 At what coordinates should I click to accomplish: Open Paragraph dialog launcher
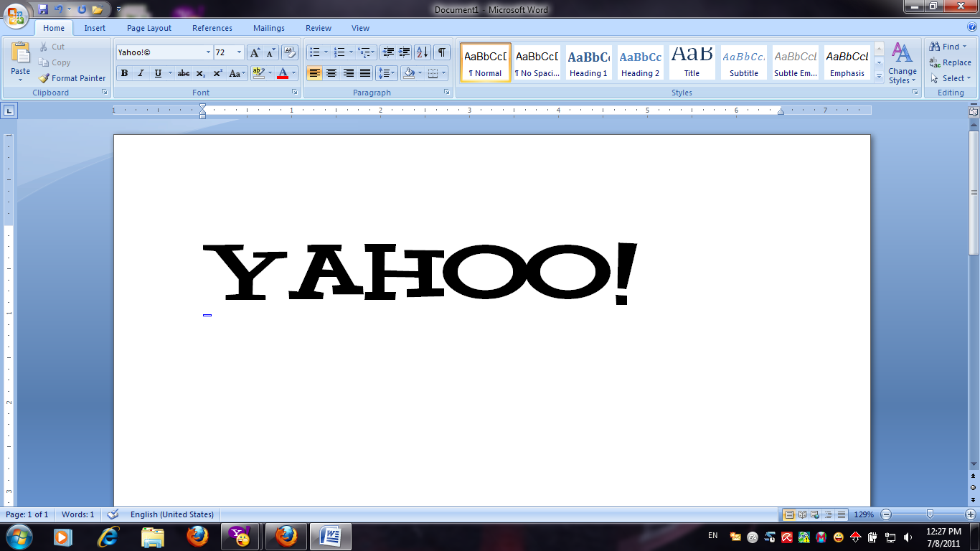coord(447,93)
